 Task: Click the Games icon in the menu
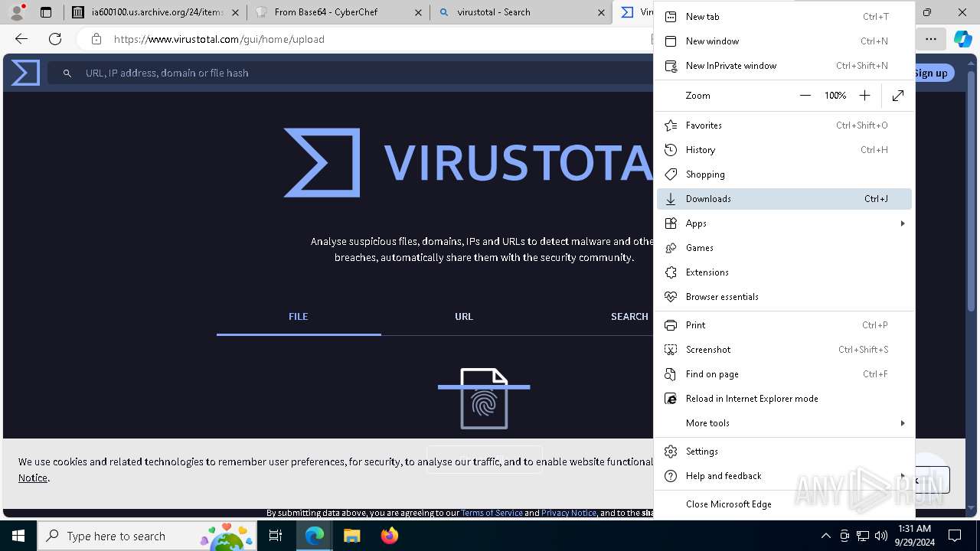[x=671, y=248]
